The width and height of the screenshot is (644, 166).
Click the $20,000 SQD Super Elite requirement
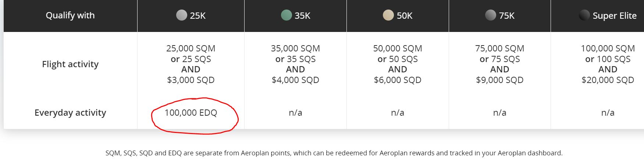(608, 80)
